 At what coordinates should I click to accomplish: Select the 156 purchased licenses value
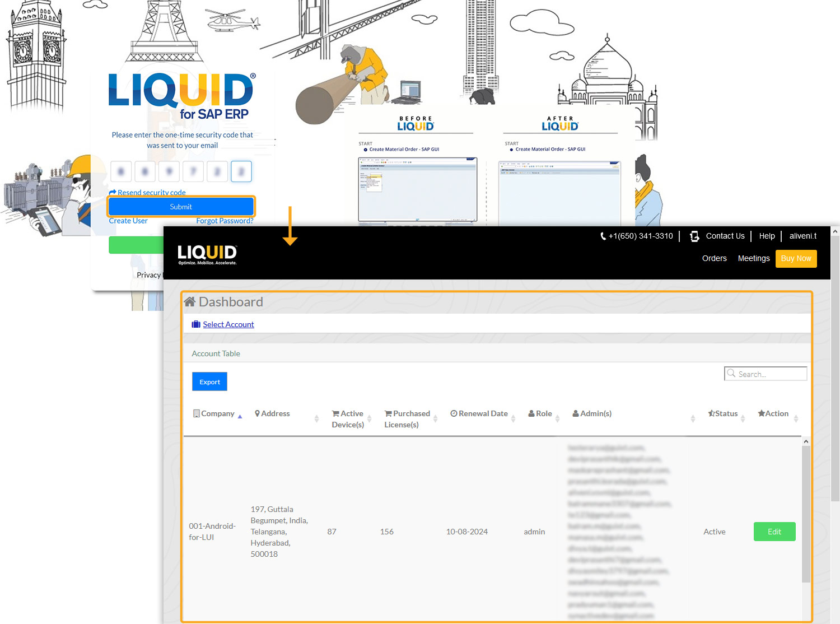(x=387, y=532)
